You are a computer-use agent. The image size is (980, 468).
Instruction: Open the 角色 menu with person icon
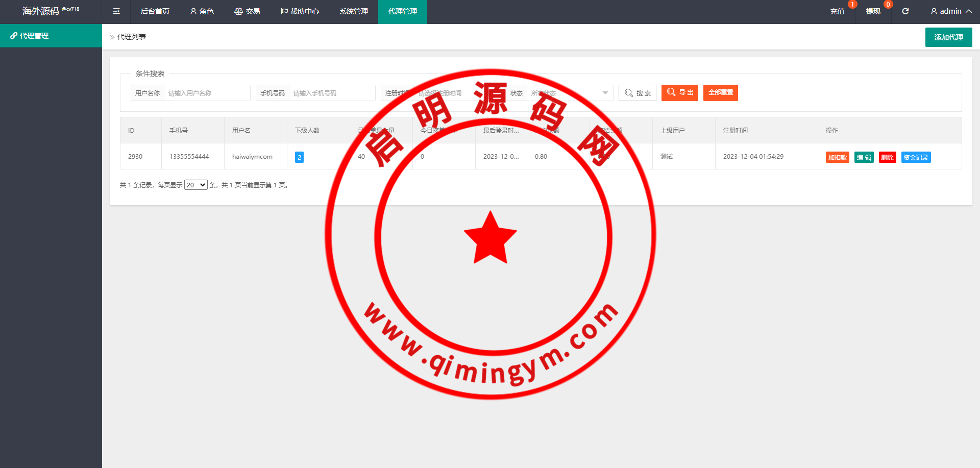point(202,11)
